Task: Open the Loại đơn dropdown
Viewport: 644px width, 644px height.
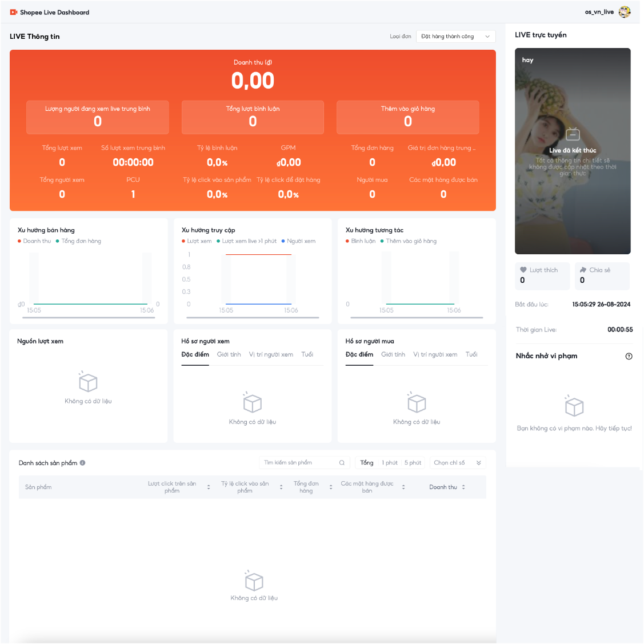Action: point(455,37)
